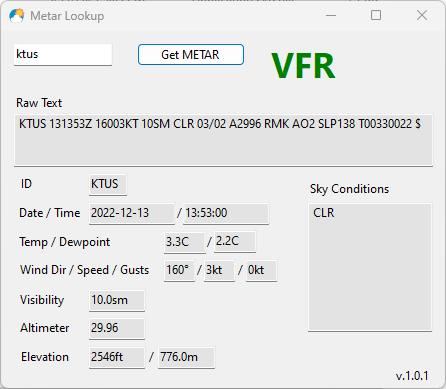Click the wind direction field 160°
Screen dimensions: 446x389
tap(179, 271)
